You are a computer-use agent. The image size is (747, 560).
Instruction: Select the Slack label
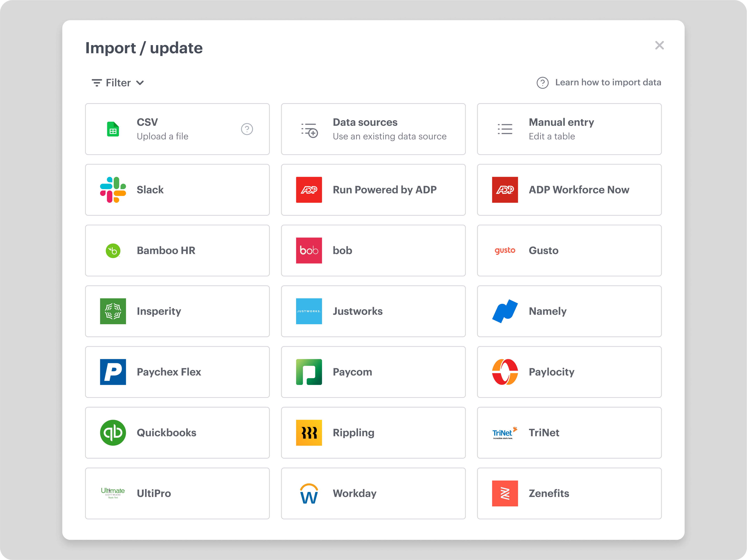(150, 190)
